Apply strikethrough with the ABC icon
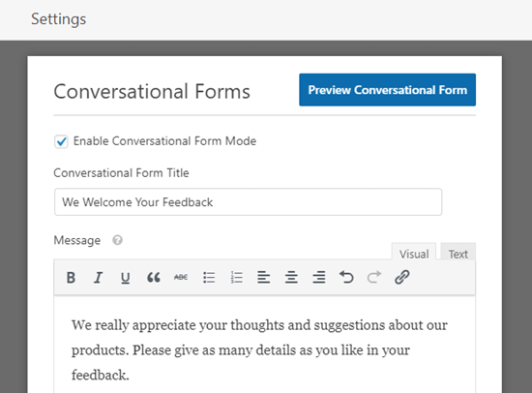The width and height of the screenshot is (532, 393). coord(181,278)
